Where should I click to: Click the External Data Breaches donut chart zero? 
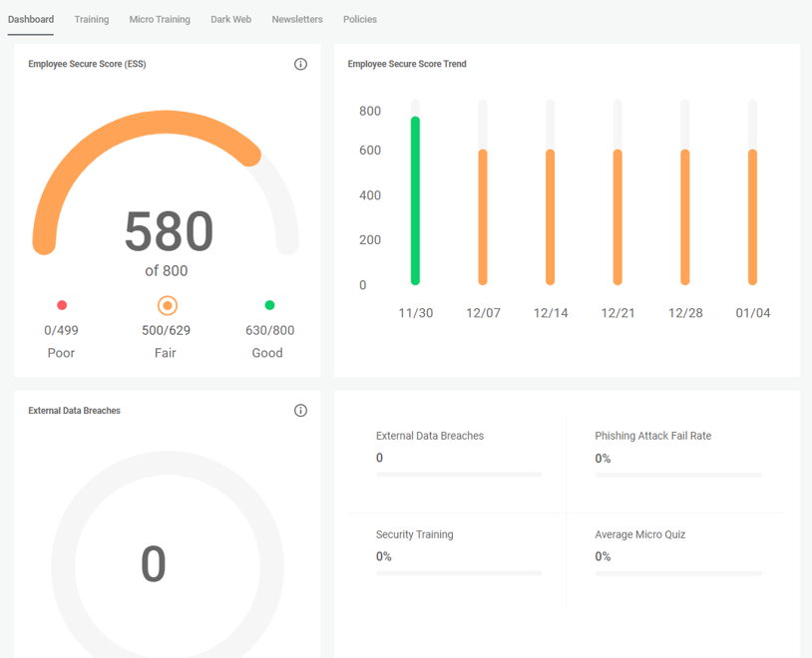click(x=154, y=564)
